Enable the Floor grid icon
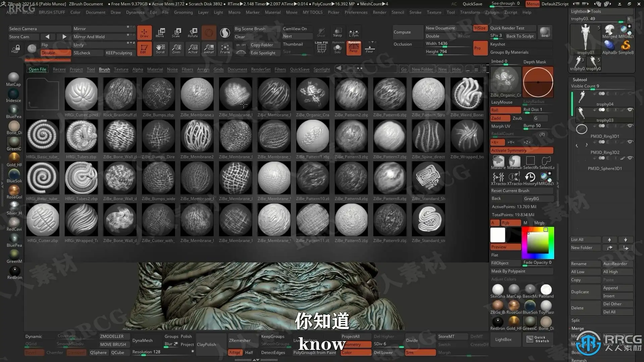The width and height of the screenshot is (644, 362). pos(370,49)
